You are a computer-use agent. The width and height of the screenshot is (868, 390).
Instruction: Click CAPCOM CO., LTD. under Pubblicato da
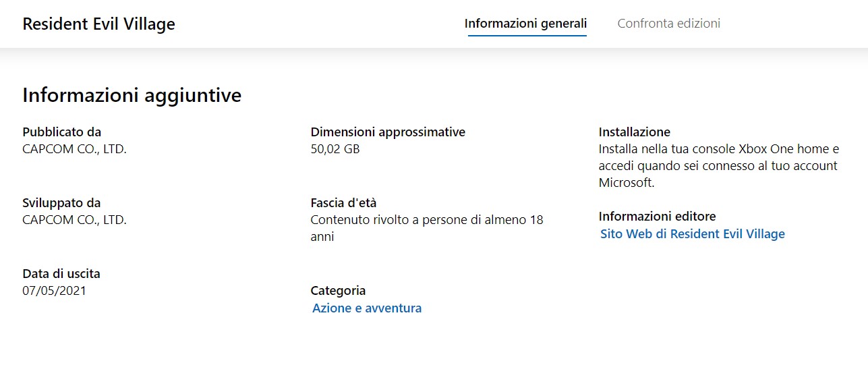click(x=75, y=149)
